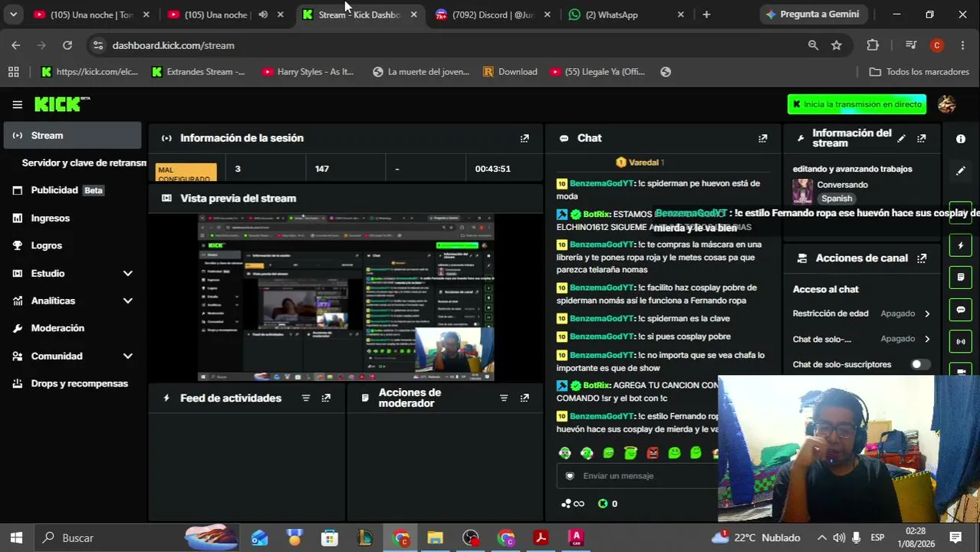
Task: Pop out the Chat panel
Action: tap(762, 138)
